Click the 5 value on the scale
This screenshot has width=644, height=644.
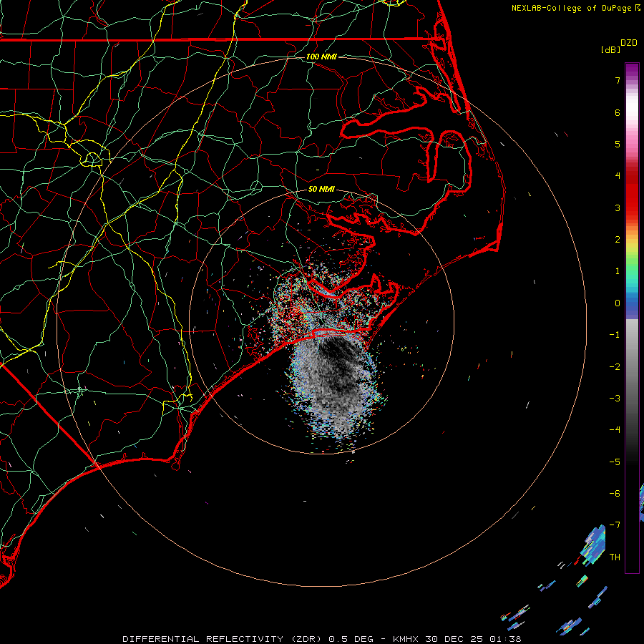coord(618,144)
